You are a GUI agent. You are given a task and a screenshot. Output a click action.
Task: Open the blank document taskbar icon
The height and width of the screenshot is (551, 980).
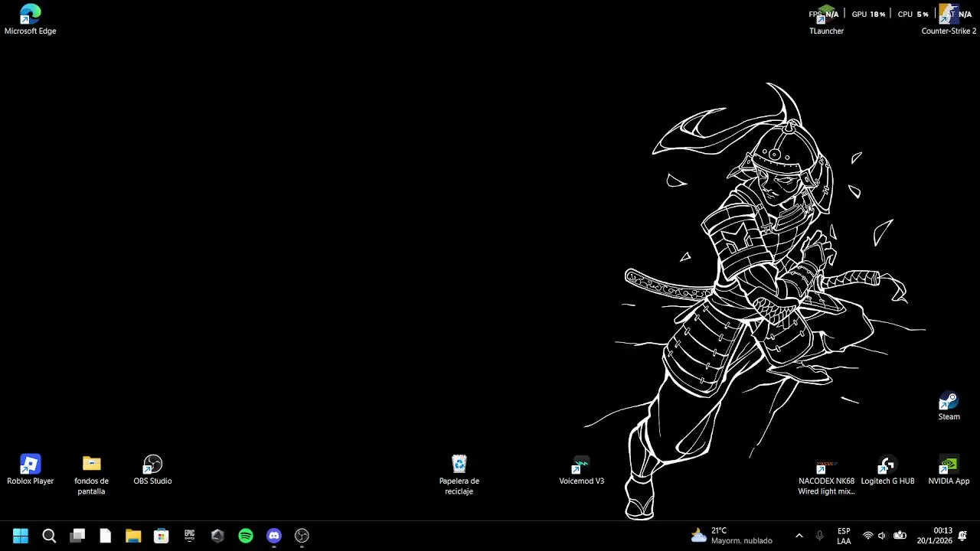pos(105,536)
